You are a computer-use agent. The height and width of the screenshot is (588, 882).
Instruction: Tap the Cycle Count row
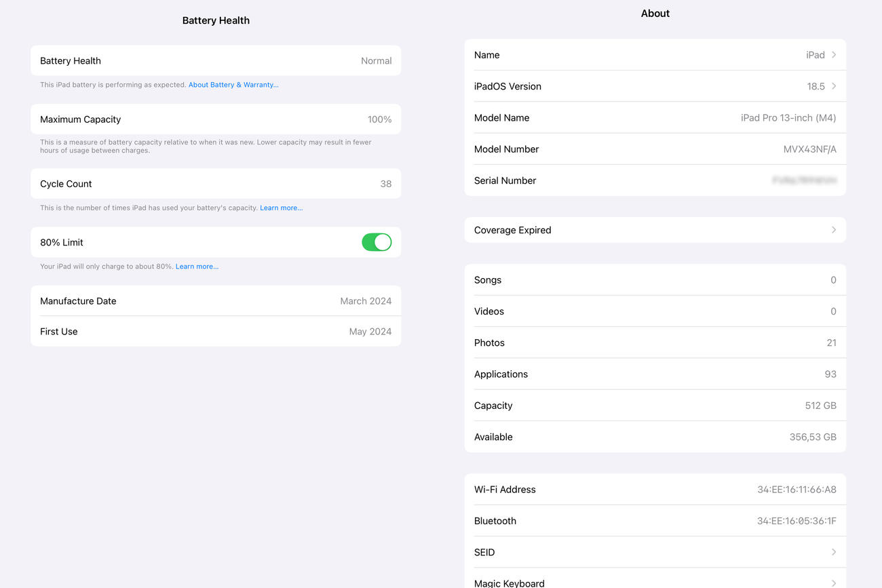click(216, 184)
